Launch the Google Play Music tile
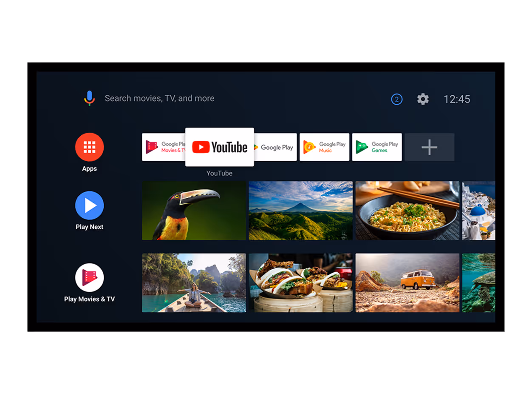This screenshot has width=532, height=399. (x=324, y=147)
